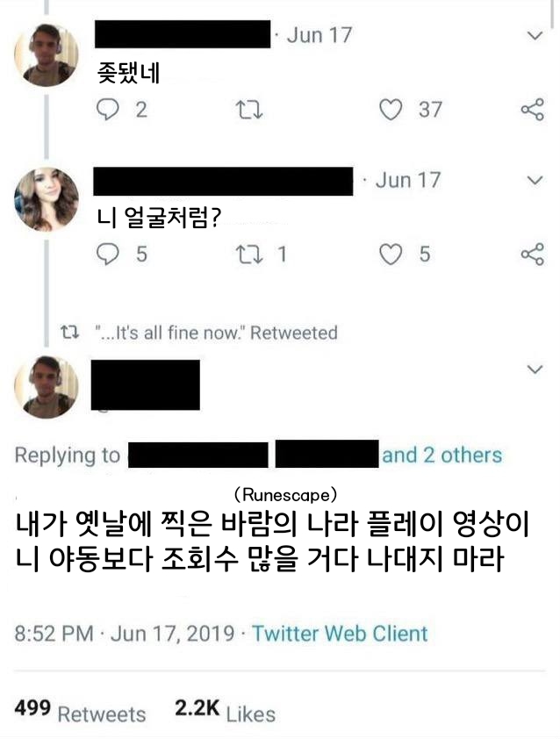Click the Twitter Web Client source link
Image resolution: width=560 pixels, height=739 pixels.
pyautogui.click(x=340, y=634)
